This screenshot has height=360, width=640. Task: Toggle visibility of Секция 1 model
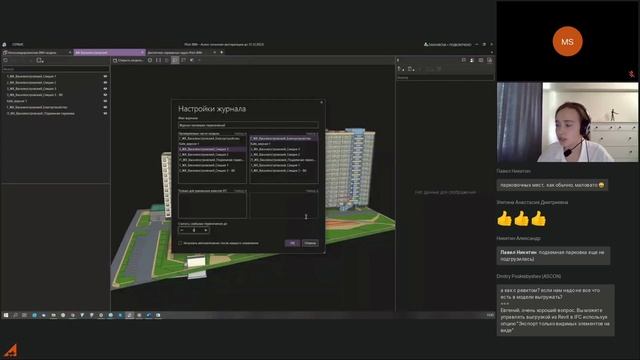(105, 76)
